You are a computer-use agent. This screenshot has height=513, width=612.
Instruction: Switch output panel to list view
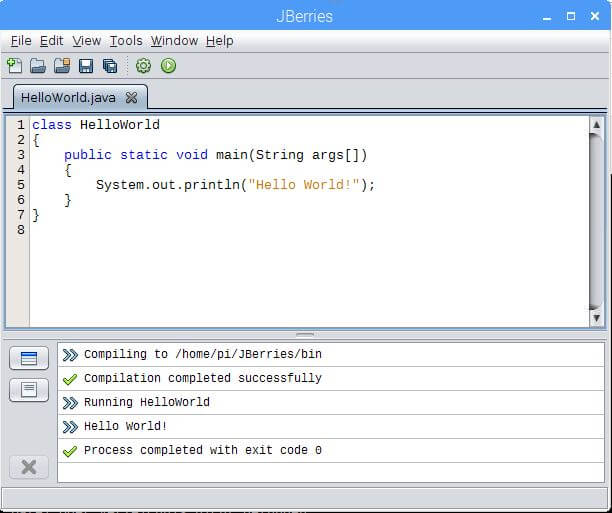[x=29, y=358]
